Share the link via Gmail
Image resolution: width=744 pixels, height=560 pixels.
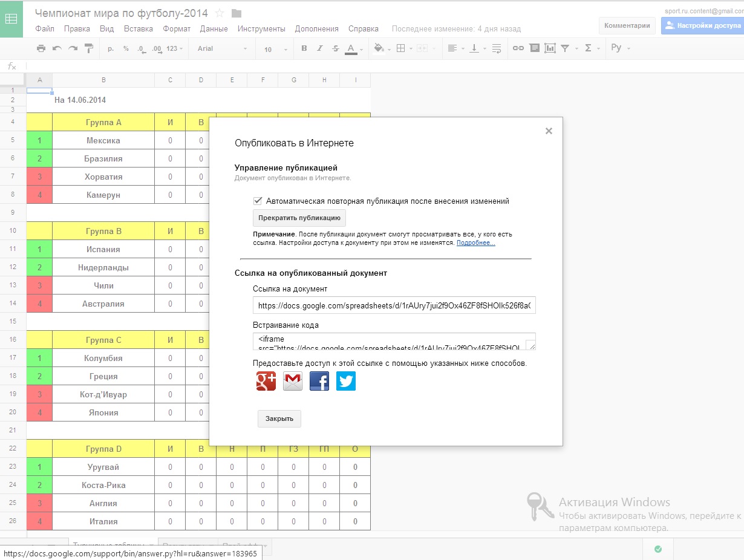293,381
